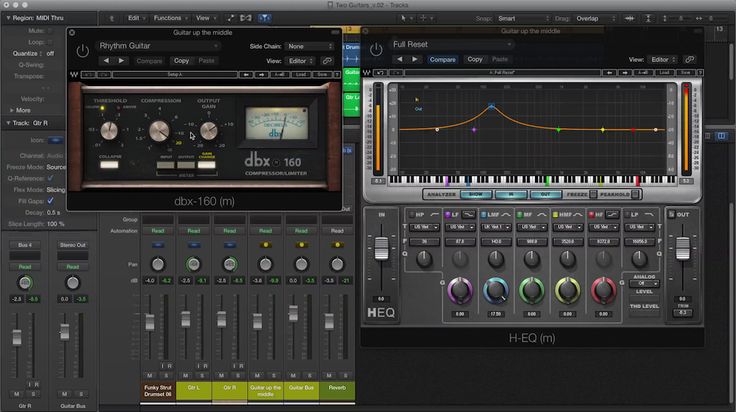Click next preset arrow in H-EQ window
The height and width of the screenshot is (412, 736).
click(414, 59)
